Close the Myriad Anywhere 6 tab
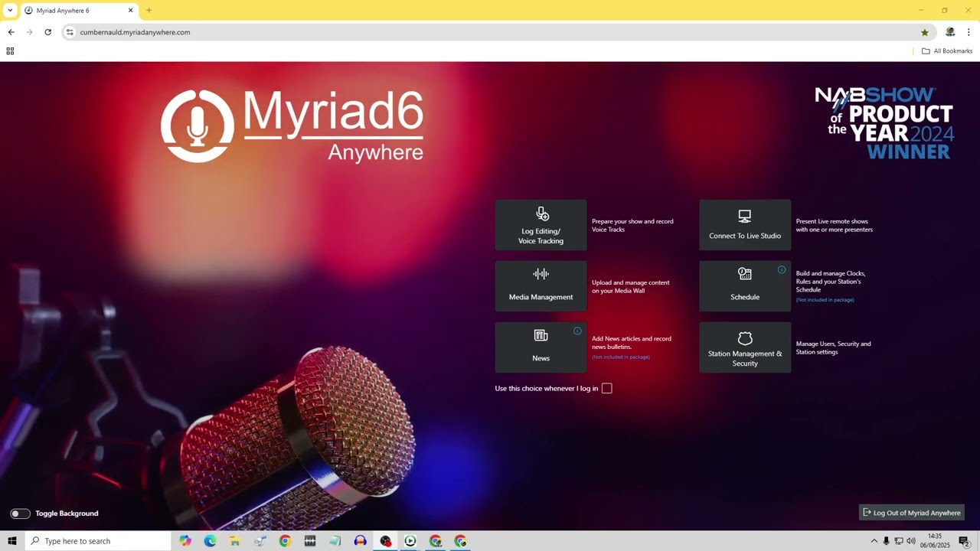 130,11
